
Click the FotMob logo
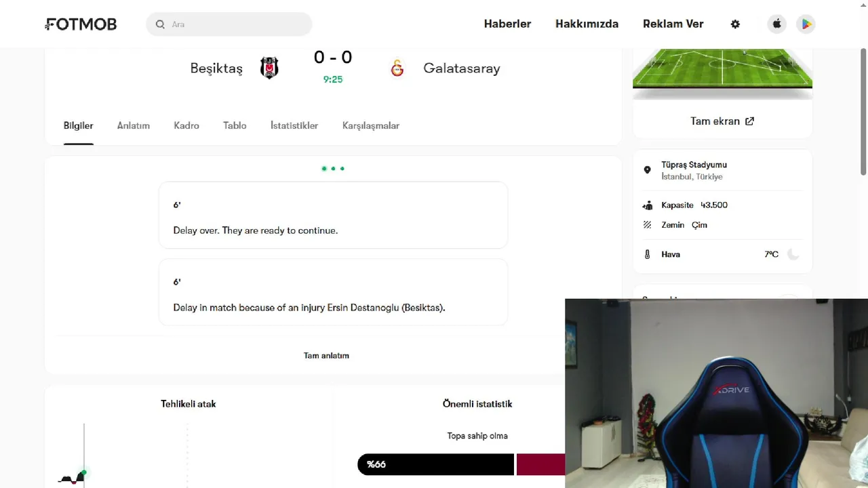pos(81,24)
